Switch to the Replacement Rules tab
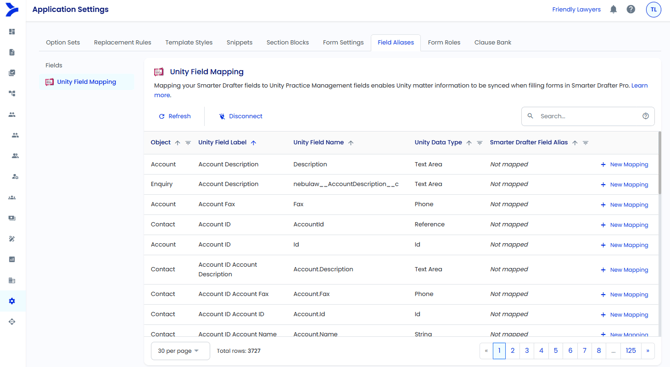670x367 pixels. (x=123, y=42)
